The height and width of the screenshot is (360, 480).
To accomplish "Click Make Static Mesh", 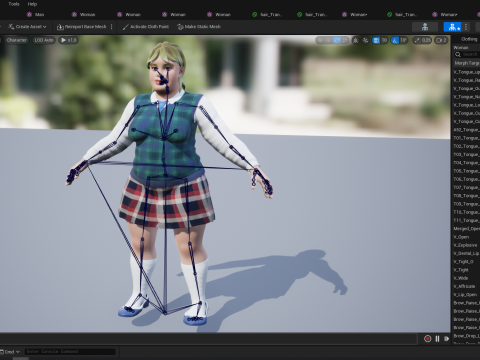I will (199, 27).
